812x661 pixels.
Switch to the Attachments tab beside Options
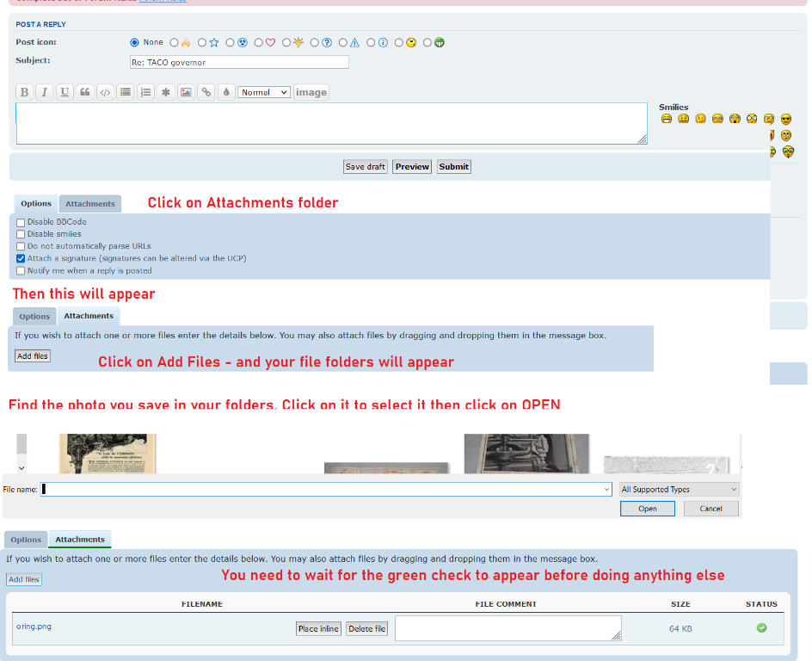(90, 204)
